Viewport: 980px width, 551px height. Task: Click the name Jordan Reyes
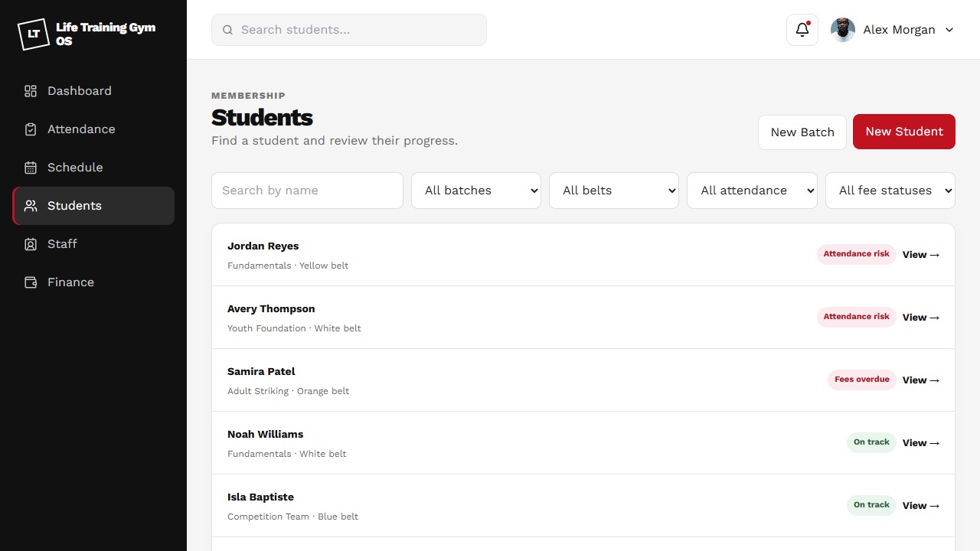(263, 246)
